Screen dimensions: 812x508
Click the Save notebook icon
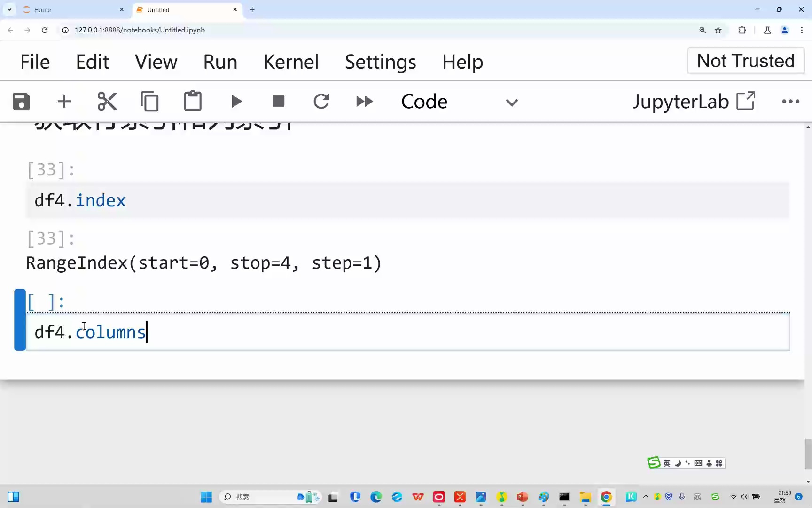coord(22,102)
